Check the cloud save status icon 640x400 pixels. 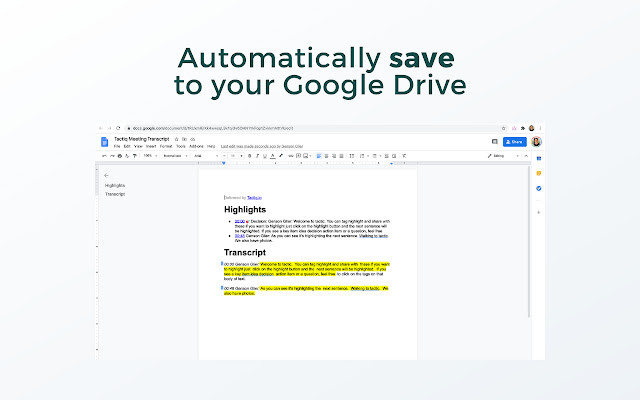[x=193, y=139]
